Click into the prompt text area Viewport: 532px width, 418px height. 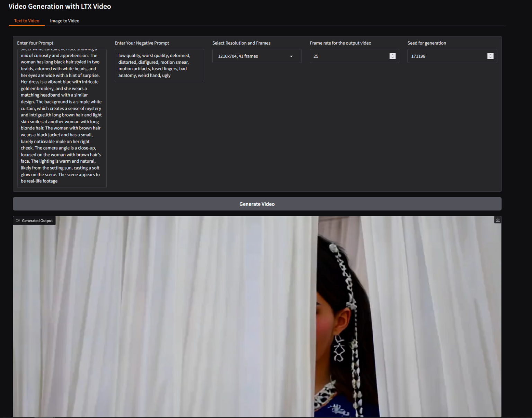click(x=62, y=118)
